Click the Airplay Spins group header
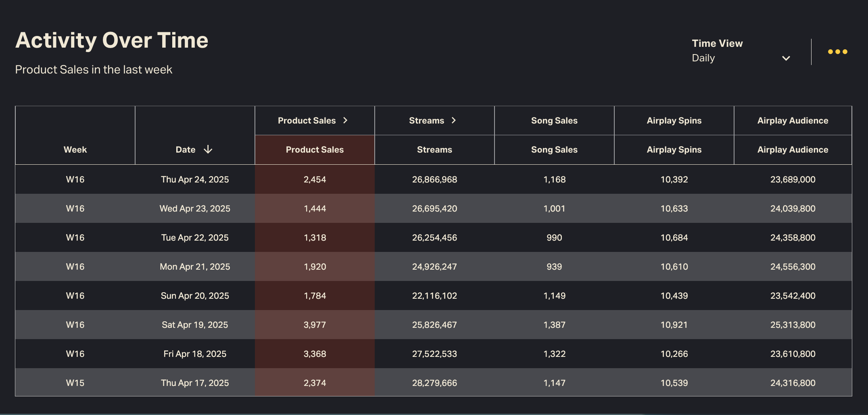The height and width of the screenshot is (415, 868). pos(674,120)
